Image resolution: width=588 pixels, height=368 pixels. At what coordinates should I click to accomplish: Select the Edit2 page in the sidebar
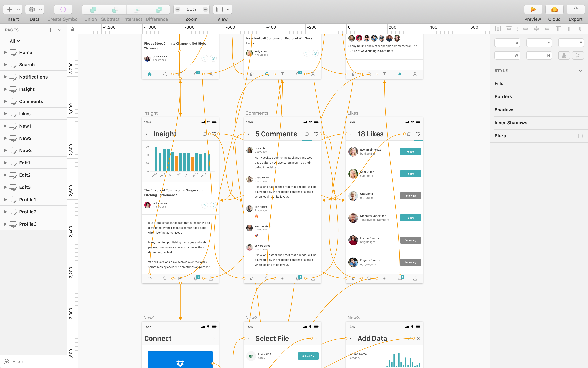pyautogui.click(x=33, y=175)
